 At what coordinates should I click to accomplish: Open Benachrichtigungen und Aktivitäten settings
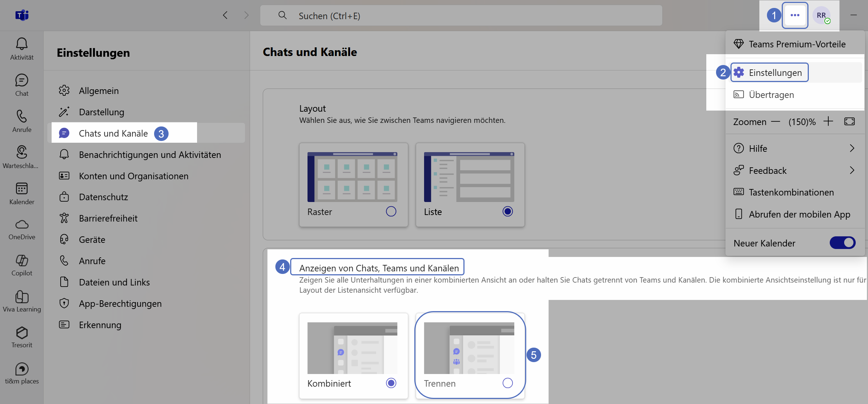[146, 155]
